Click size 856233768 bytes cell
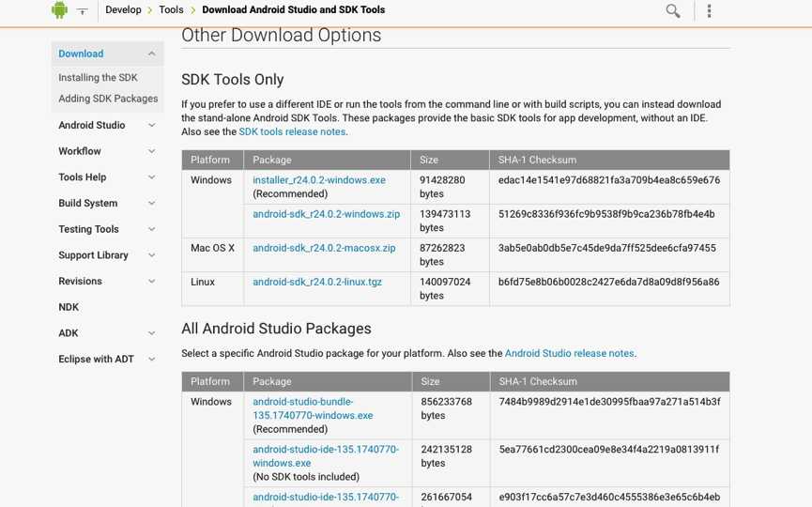 tap(451, 415)
